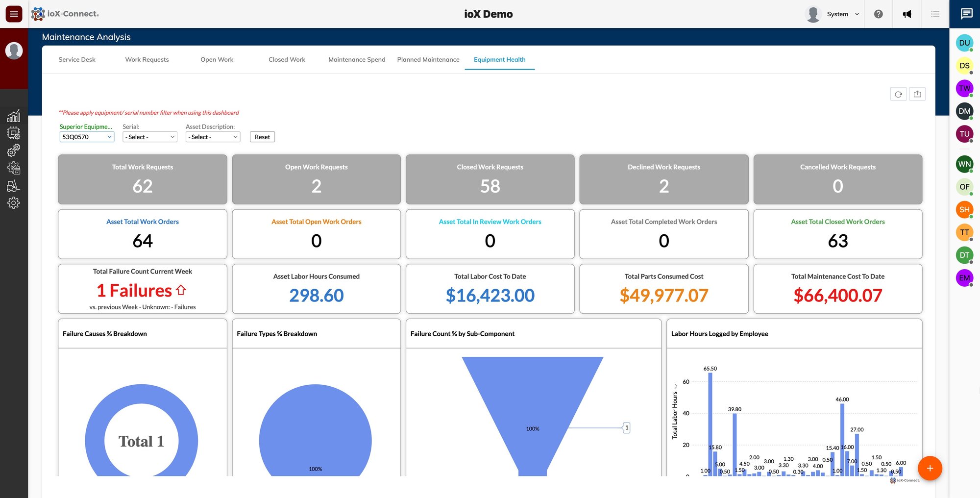Click the ioX-Connect logo
Image resolution: width=980 pixels, height=498 pixels.
click(x=65, y=14)
